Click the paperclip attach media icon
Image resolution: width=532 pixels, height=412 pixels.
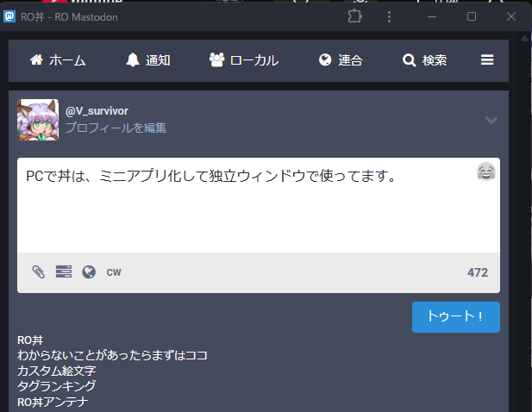point(38,272)
